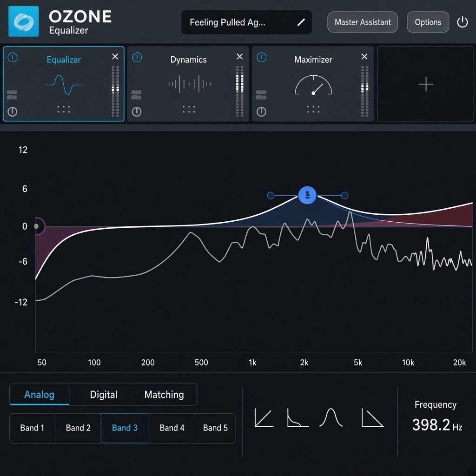This screenshot has width=476, height=476.
Task: Bypass the Maximizer module power button
Action: [x=261, y=112]
